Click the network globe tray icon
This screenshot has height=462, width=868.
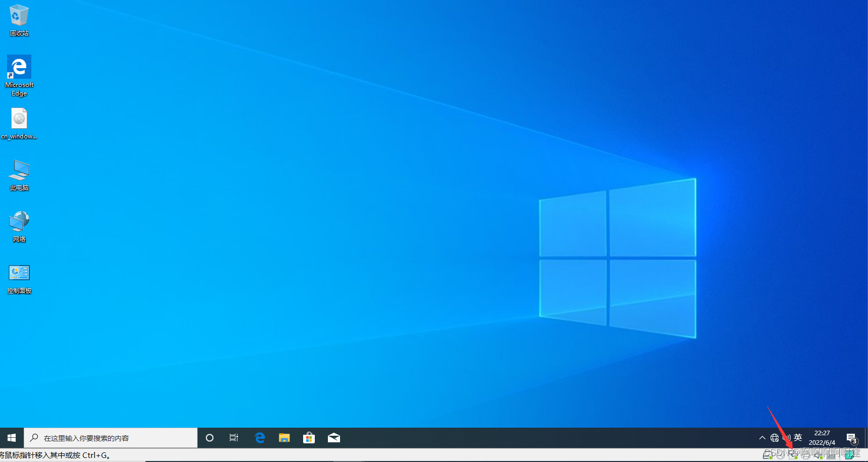click(x=775, y=438)
